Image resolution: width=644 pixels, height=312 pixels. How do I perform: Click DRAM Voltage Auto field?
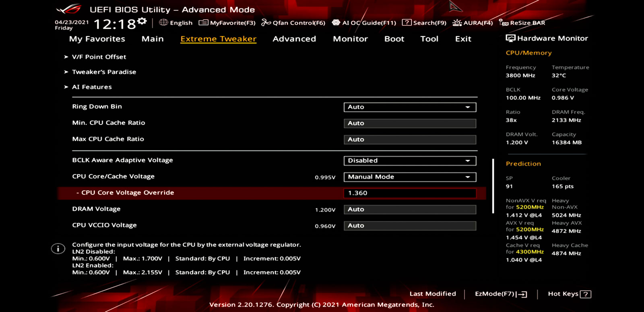410,210
